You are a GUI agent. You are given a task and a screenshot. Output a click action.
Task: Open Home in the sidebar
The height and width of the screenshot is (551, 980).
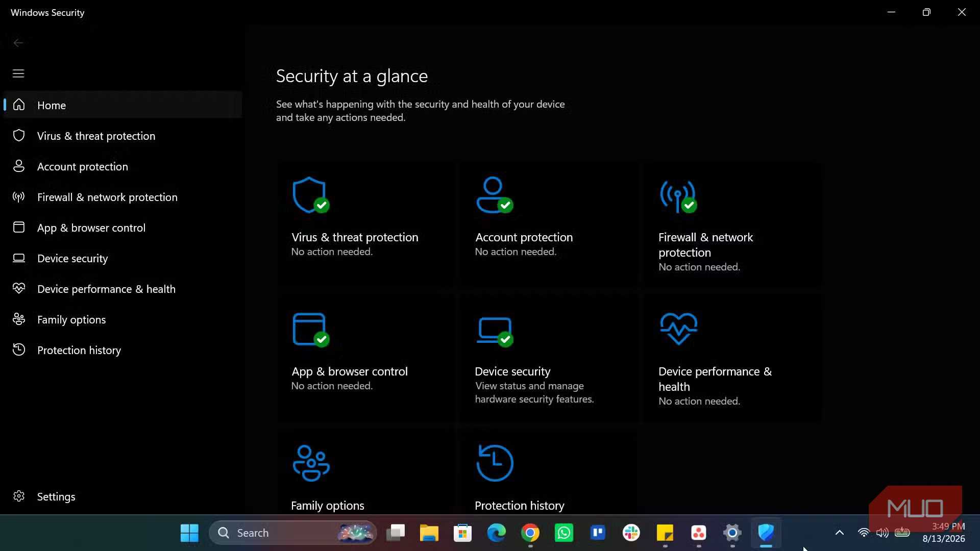tap(122, 105)
